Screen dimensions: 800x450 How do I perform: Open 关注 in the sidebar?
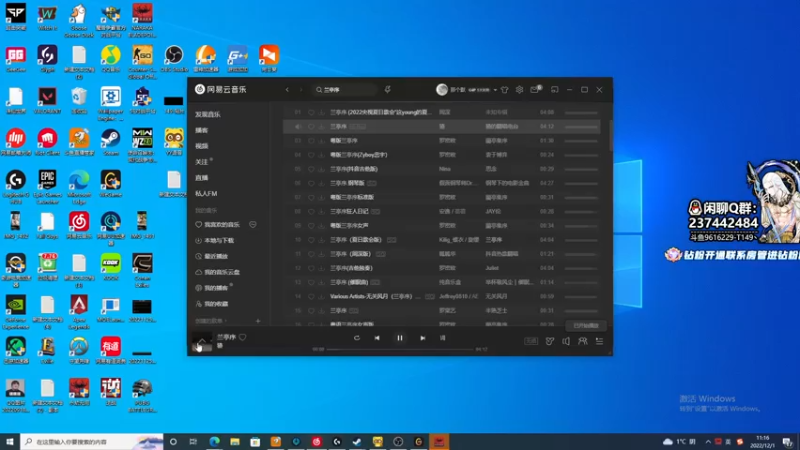[x=202, y=162]
